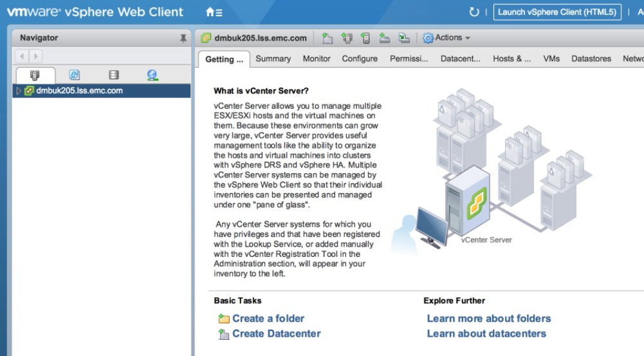The width and height of the screenshot is (644, 356).
Task: Switch to the Configure tab
Action: click(360, 59)
